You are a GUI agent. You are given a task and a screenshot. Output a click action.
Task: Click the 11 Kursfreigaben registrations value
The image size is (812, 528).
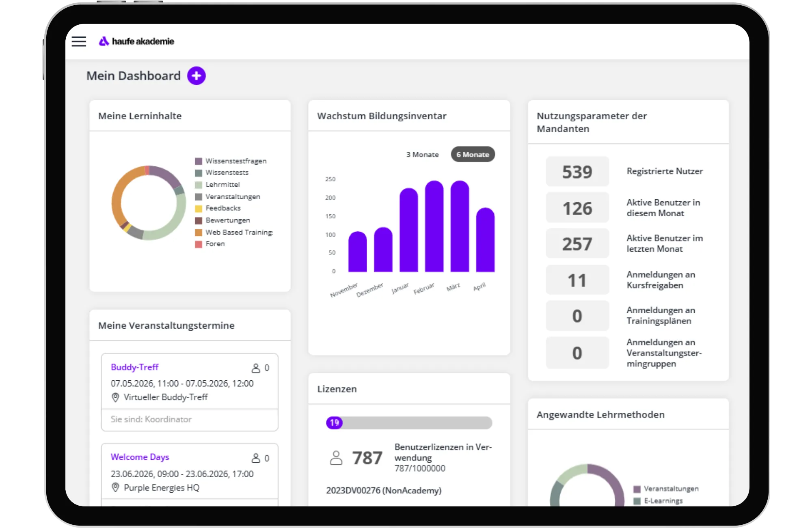pos(577,280)
